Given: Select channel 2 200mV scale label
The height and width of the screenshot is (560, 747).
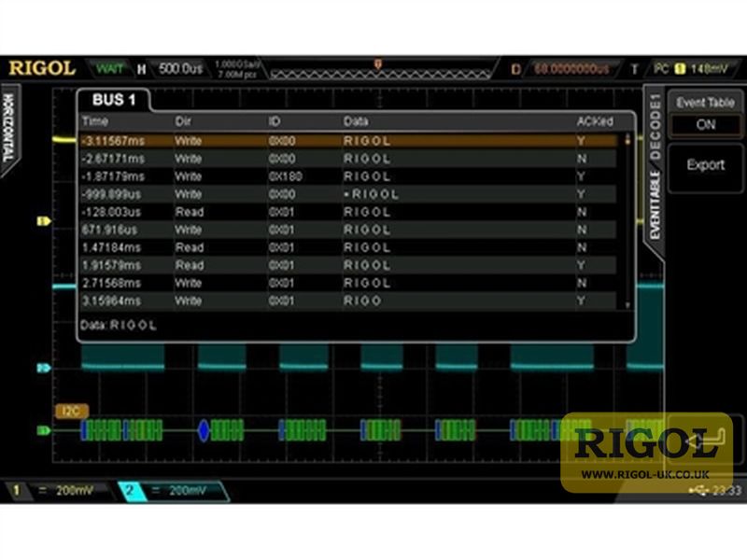Looking at the screenshot, I should pos(188,491).
